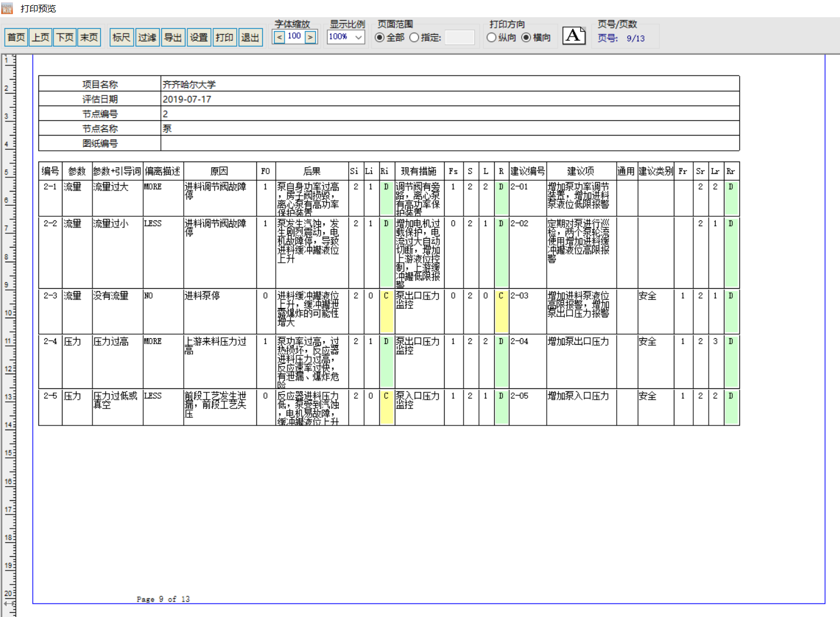Screen dimensions: 840x617
Task: Click the Page 9 of 13 footer
Action: click(163, 599)
